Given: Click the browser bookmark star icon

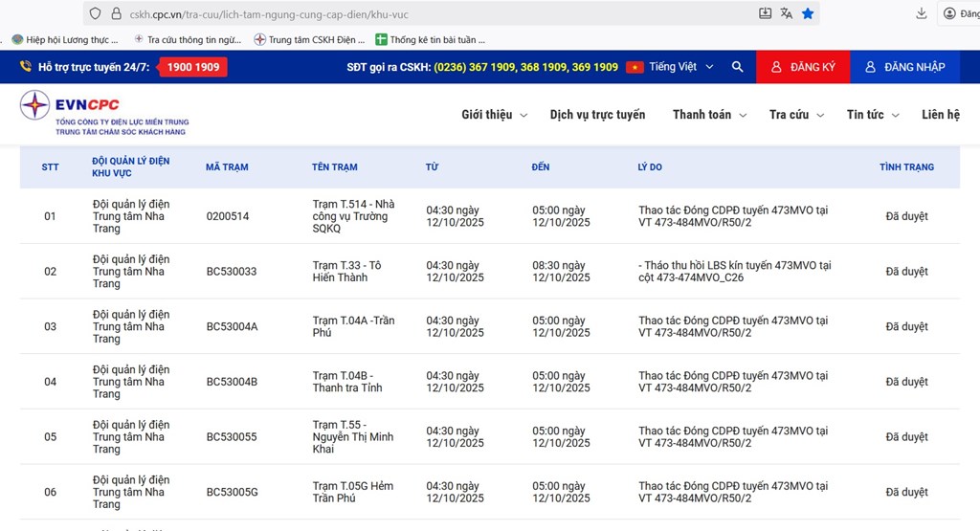Looking at the screenshot, I should click(x=808, y=13).
